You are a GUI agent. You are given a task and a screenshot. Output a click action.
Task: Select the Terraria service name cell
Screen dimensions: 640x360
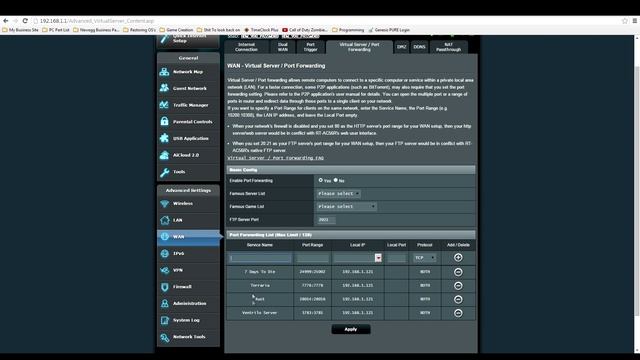260,286
